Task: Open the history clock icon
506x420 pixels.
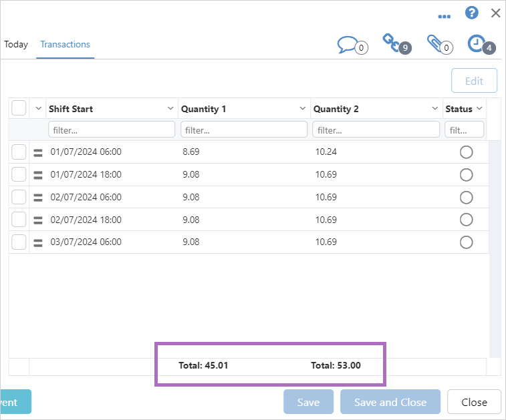Action: click(477, 43)
